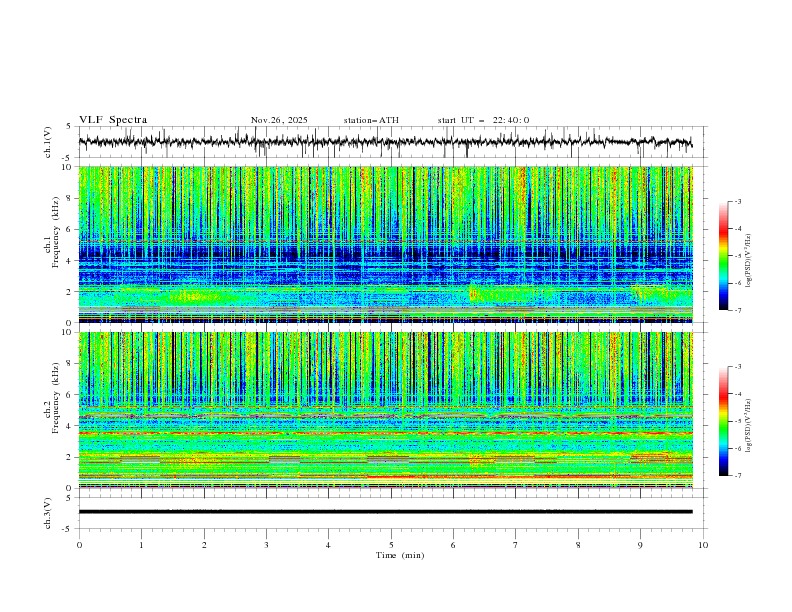This screenshot has height=612, width=792.
Task: Click the "-3" tick on ch.2 colorbar
Action: (x=737, y=367)
